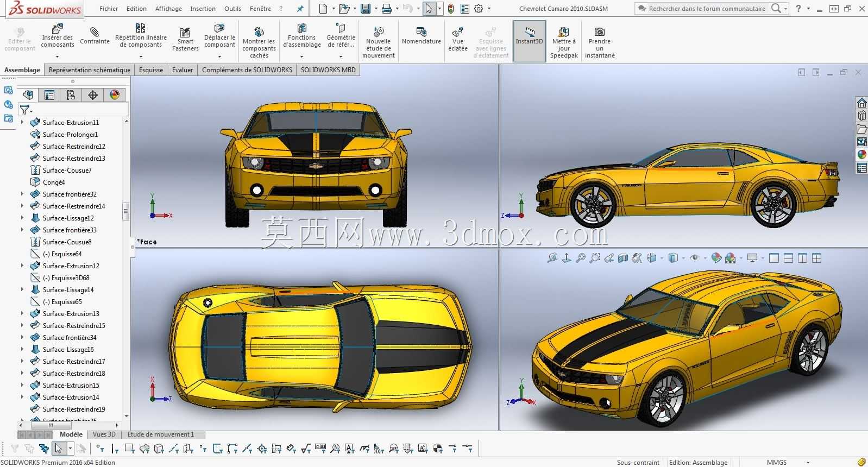Open SOLIDWORKS Resources home icon
This screenshot has width=868, height=467.
861,103
